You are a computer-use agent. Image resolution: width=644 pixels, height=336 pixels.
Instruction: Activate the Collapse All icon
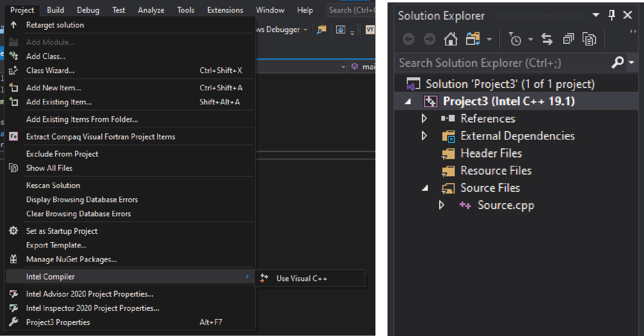pyautogui.click(x=568, y=39)
